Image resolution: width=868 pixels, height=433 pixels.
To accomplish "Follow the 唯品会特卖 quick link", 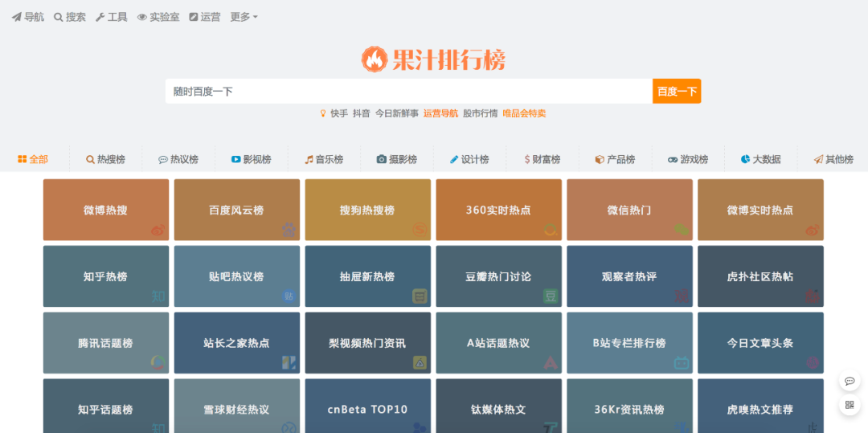I will (524, 113).
